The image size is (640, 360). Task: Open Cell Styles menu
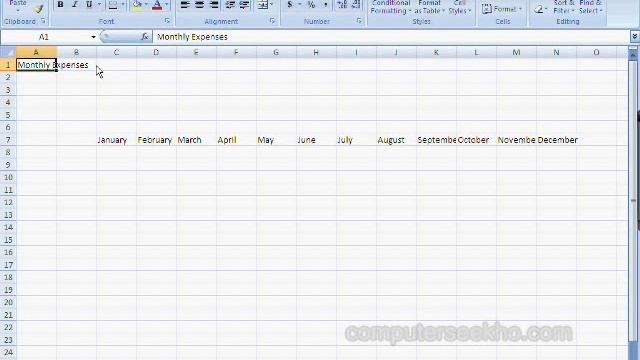pyautogui.click(x=460, y=7)
